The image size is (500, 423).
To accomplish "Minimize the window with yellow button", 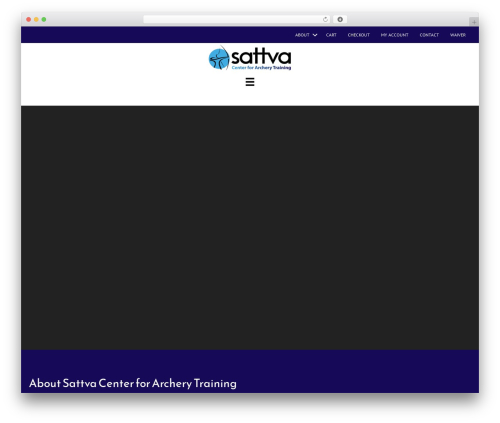I will click(x=36, y=19).
